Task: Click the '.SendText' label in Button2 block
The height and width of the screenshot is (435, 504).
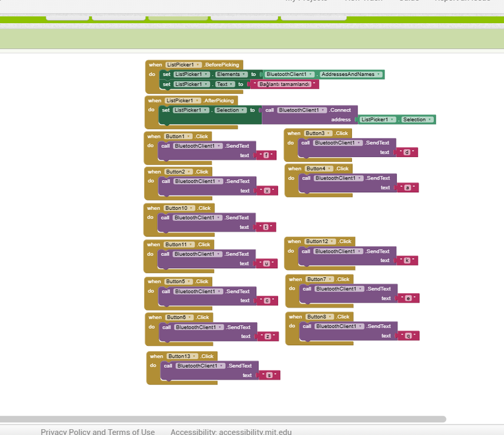Action: coord(238,182)
